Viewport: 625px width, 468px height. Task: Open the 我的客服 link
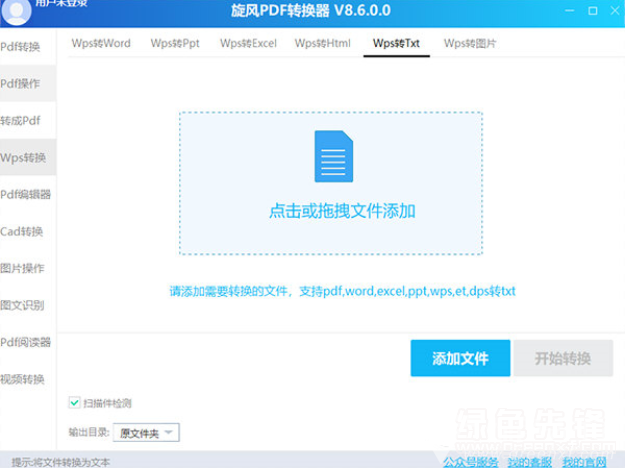(529, 462)
